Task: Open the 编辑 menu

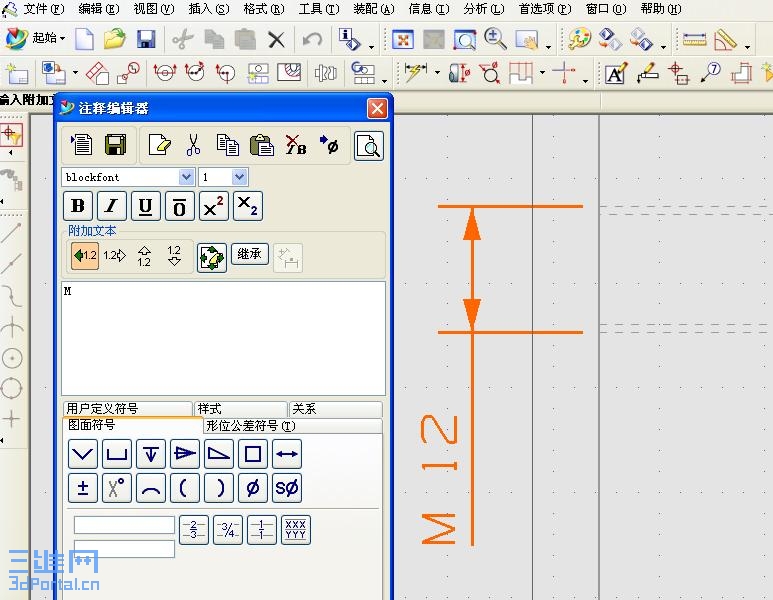Action: coord(99,9)
